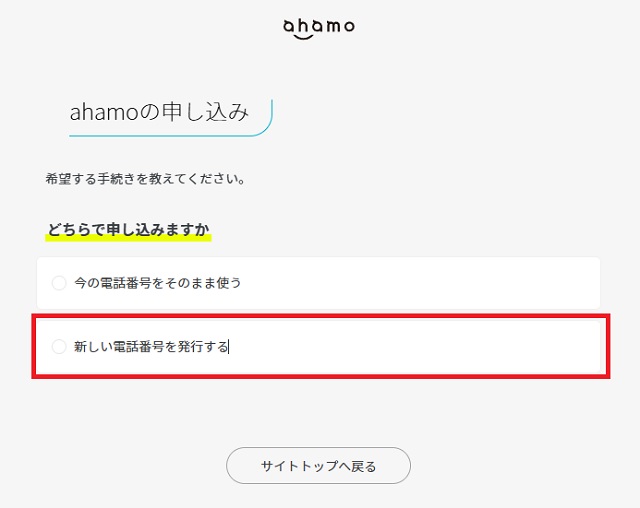
Task: Click the text cursor after 発行する
Action: (x=229, y=347)
